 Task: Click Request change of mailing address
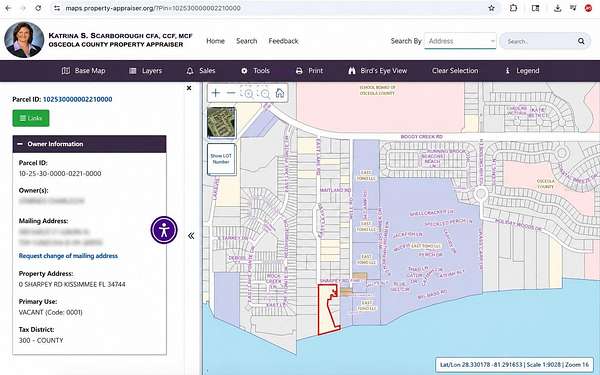[x=68, y=256]
